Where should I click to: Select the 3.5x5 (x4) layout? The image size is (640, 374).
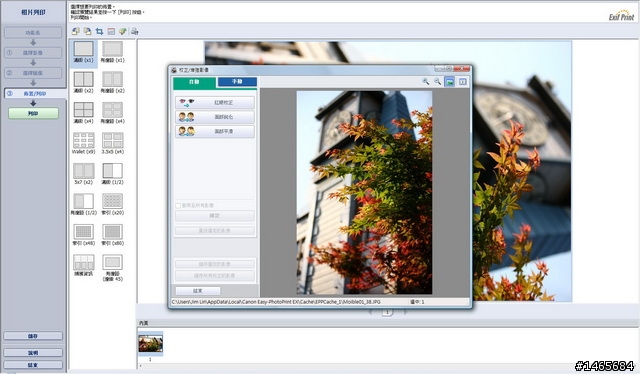(x=113, y=143)
